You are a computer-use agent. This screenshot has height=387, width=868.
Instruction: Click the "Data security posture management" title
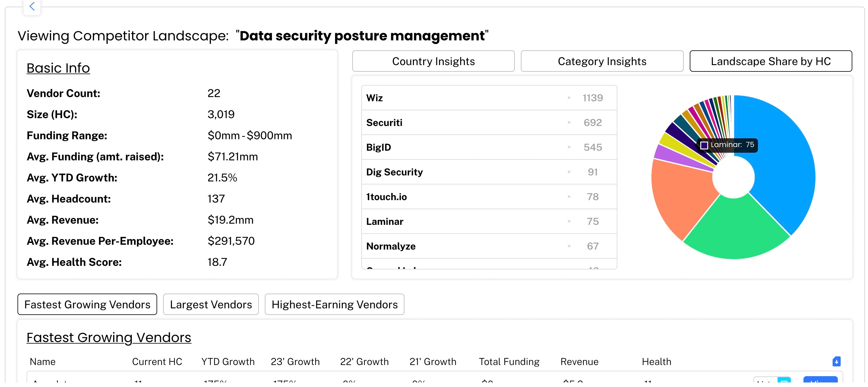point(362,36)
